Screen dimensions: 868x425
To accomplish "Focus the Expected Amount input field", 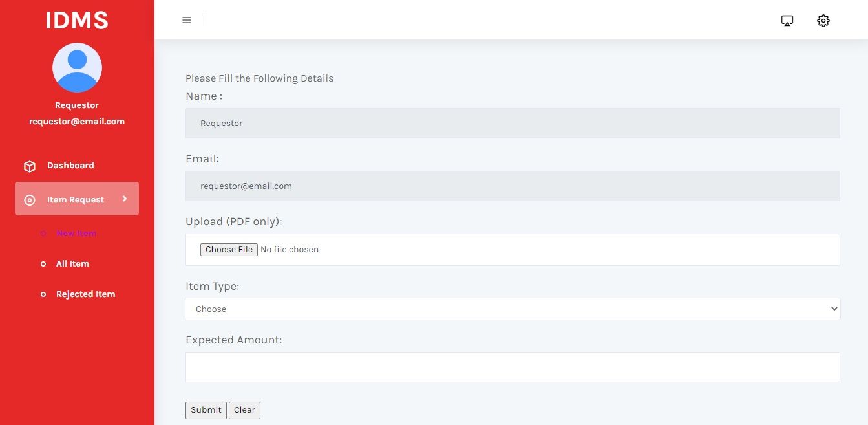I will coord(513,367).
